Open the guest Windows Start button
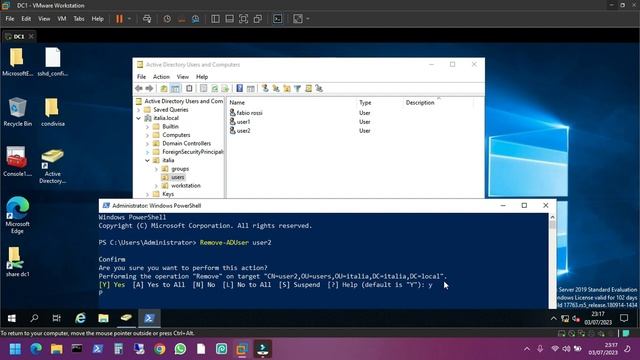This screenshot has width=640, height=360. (x=12, y=318)
